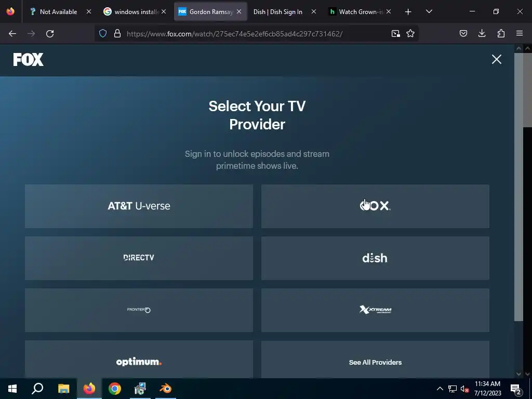
Task: Select the Xtream provider tile
Action: point(375,310)
